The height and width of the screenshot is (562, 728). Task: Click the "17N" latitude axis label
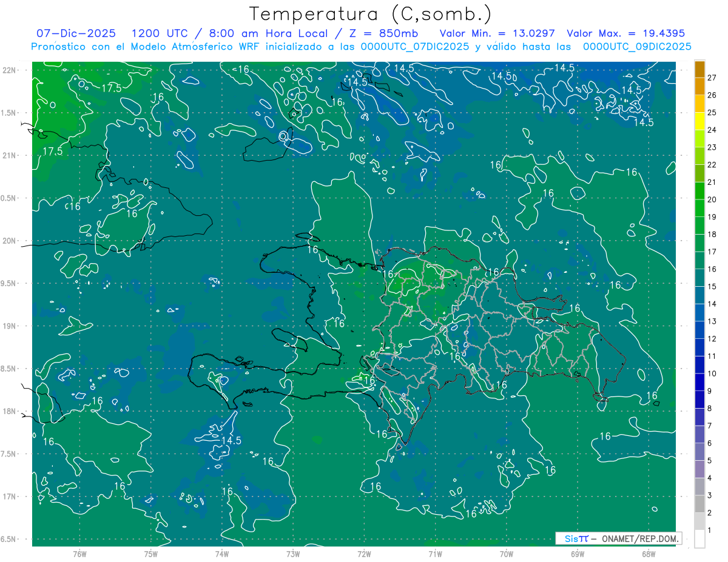10,497
